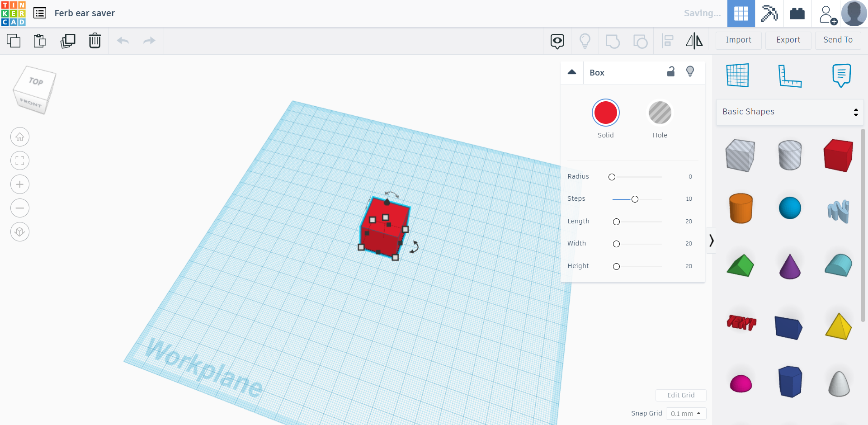Click the Home view button
This screenshot has height=425, width=868.
coord(20,137)
